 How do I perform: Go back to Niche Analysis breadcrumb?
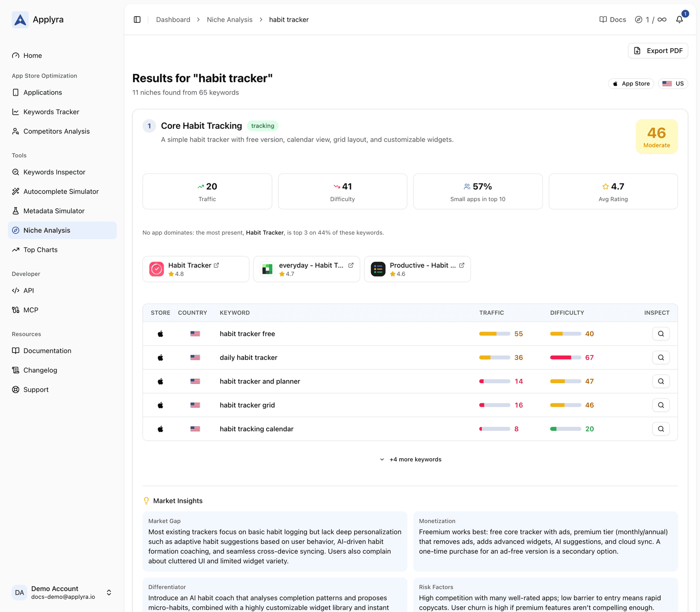click(229, 20)
